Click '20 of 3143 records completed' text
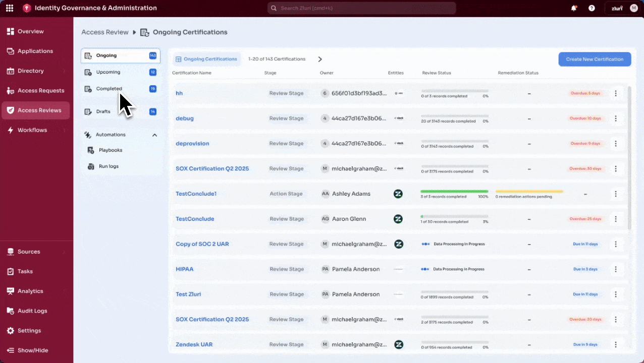Image resolution: width=644 pixels, height=363 pixels. 448,121
